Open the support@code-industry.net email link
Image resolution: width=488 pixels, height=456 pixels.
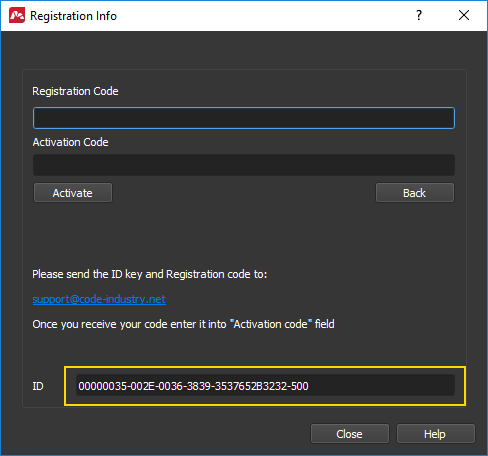(x=99, y=299)
